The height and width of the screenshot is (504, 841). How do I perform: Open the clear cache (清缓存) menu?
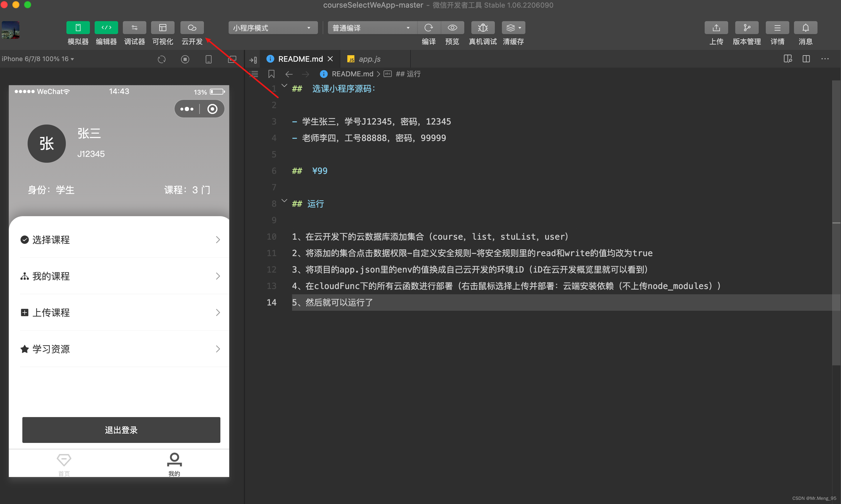click(513, 28)
